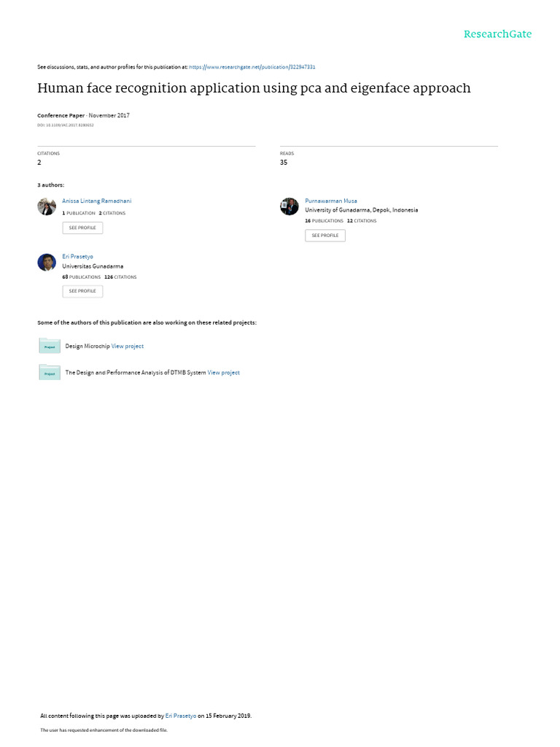Click the Design Microchip project folder icon

(50, 346)
